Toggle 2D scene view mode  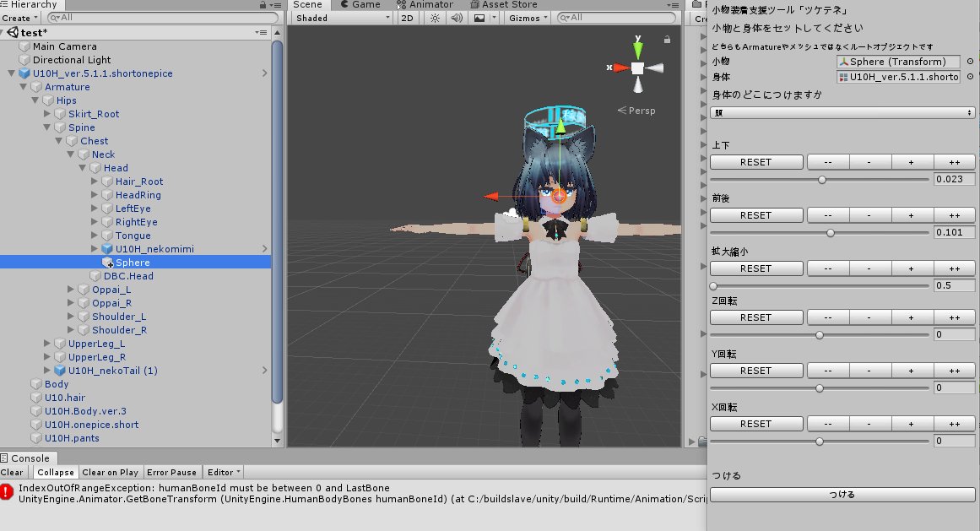click(x=407, y=18)
